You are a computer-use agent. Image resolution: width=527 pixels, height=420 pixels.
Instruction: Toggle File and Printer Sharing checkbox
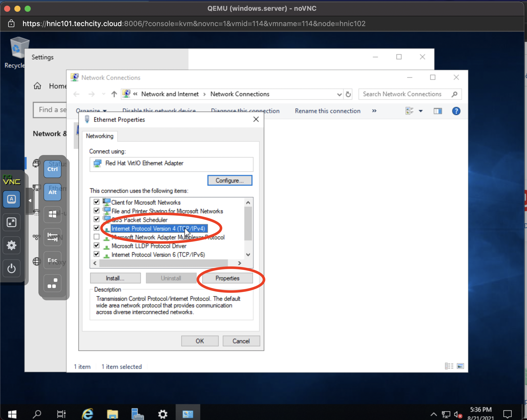coord(96,211)
